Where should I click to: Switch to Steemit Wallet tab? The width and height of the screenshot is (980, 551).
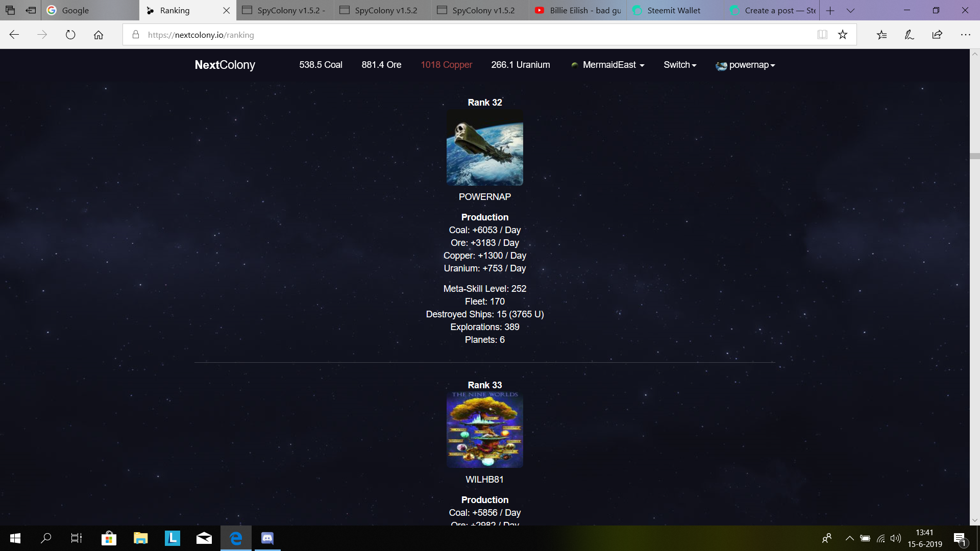coord(674,10)
